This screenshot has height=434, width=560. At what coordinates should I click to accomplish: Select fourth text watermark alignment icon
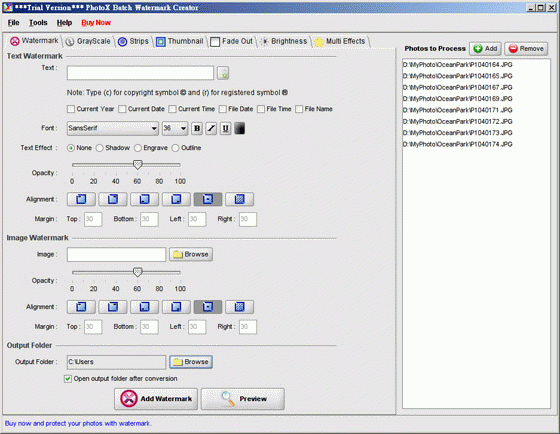[176, 199]
